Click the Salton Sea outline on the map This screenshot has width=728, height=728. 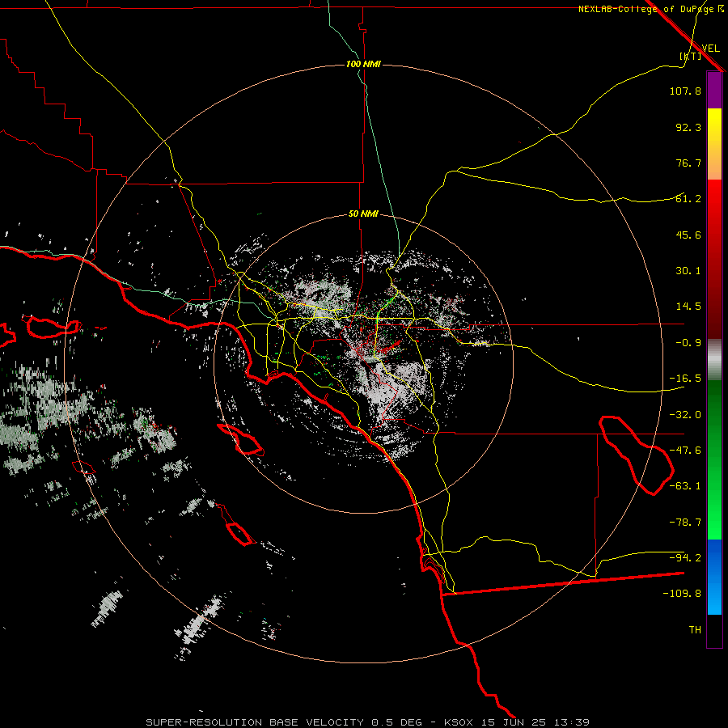tap(636, 455)
